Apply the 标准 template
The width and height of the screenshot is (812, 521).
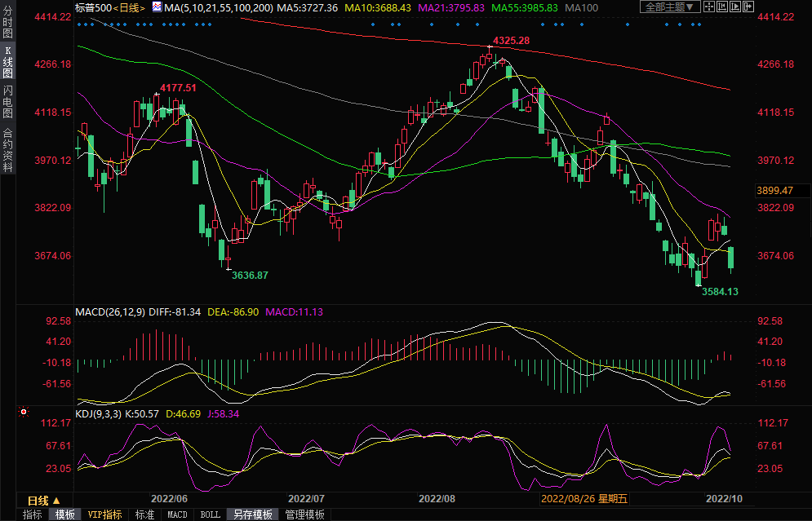[144, 514]
